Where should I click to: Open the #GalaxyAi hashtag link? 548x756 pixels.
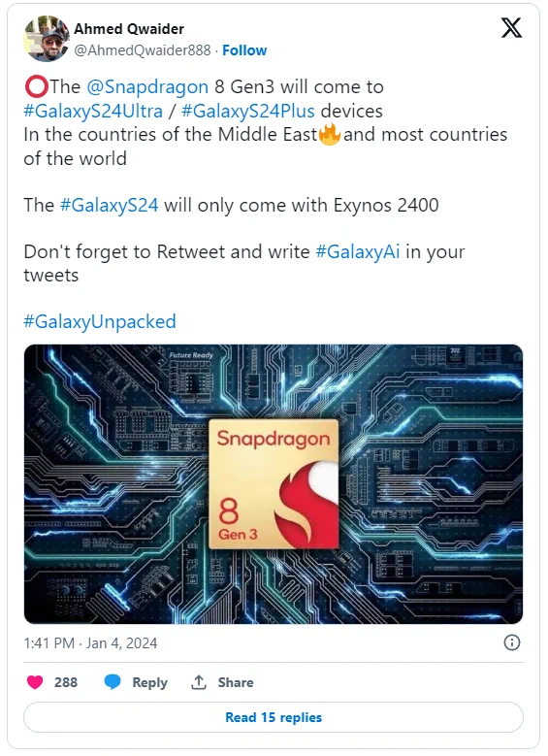click(x=358, y=252)
